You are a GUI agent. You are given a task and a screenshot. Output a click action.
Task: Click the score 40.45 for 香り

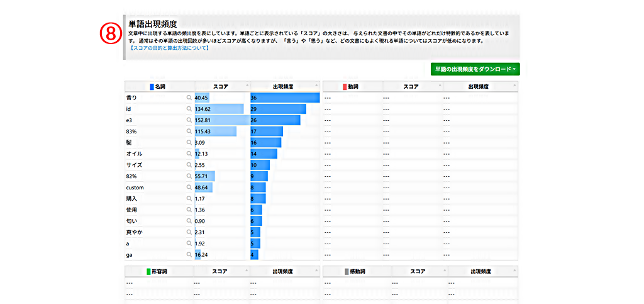(x=201, y=98)
